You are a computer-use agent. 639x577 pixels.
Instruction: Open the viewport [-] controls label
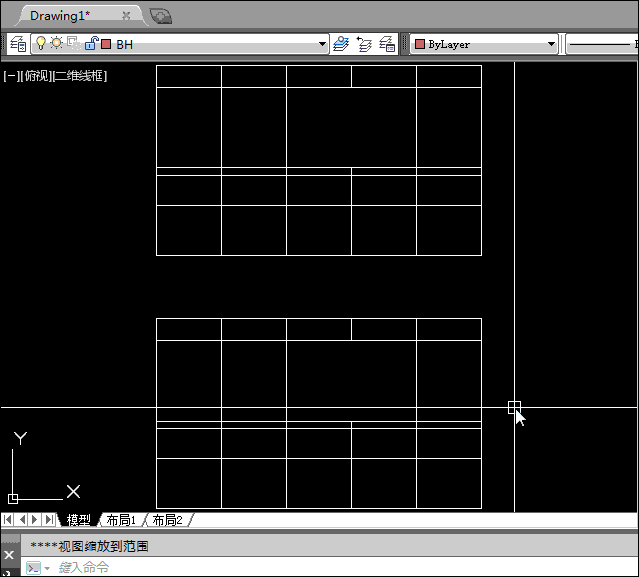[x=10, y=76]
